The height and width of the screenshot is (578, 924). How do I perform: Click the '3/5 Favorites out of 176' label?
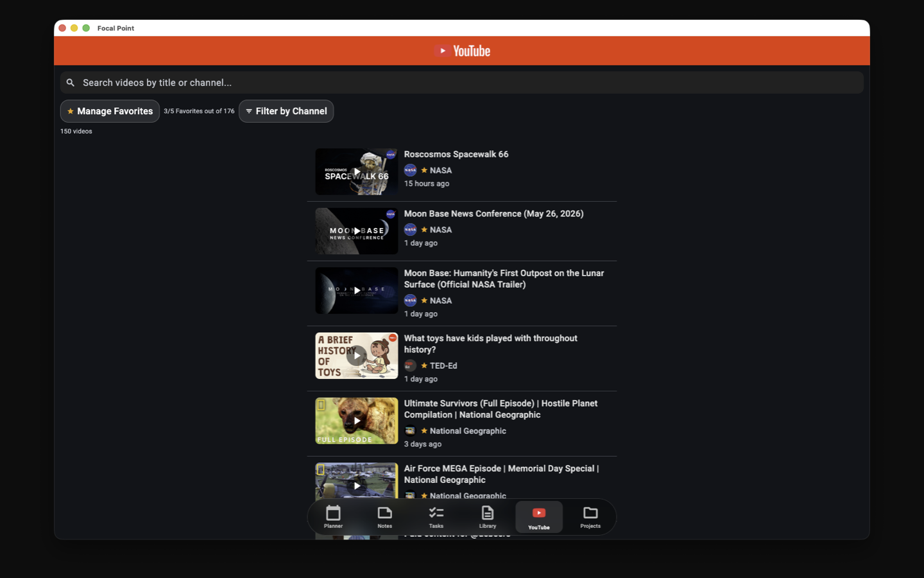click(199, 111)
